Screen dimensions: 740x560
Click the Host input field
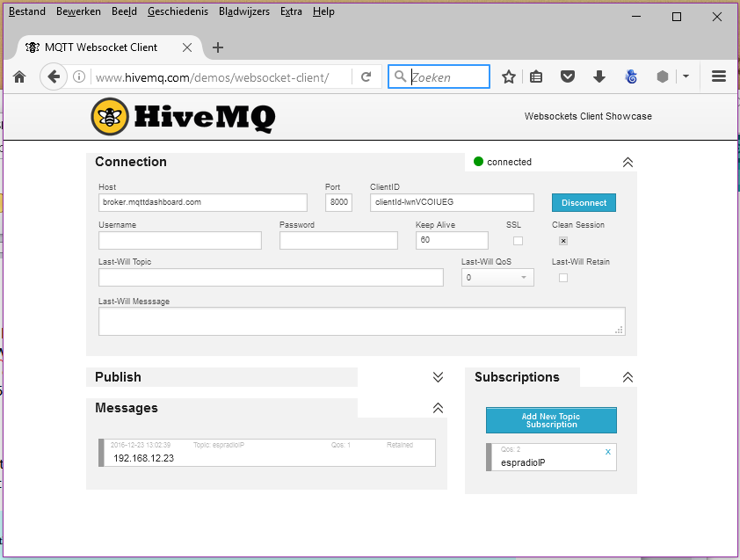coord(203,202)
